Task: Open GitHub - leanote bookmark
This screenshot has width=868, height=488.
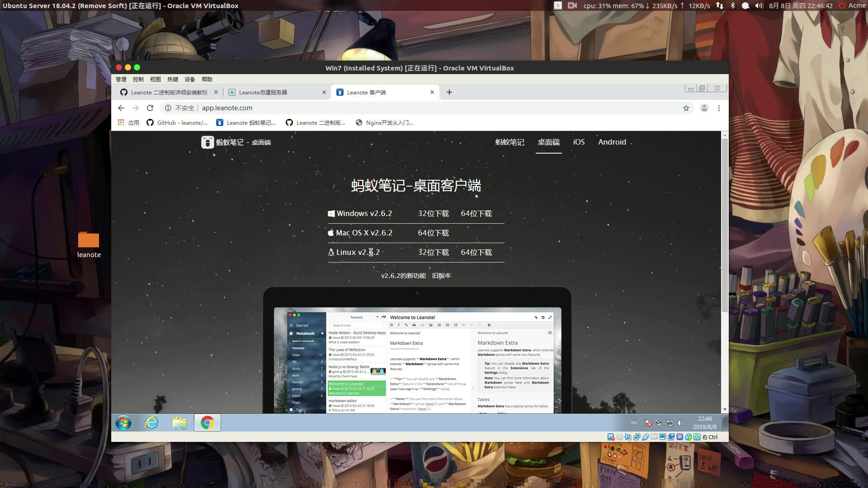Action: [x=177, y=122]
